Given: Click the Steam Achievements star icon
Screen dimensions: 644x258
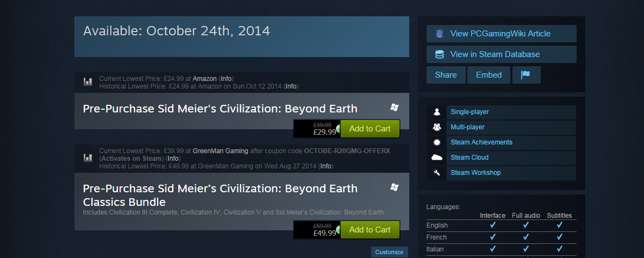Looking at the screenshot, I should pos(437,142).
